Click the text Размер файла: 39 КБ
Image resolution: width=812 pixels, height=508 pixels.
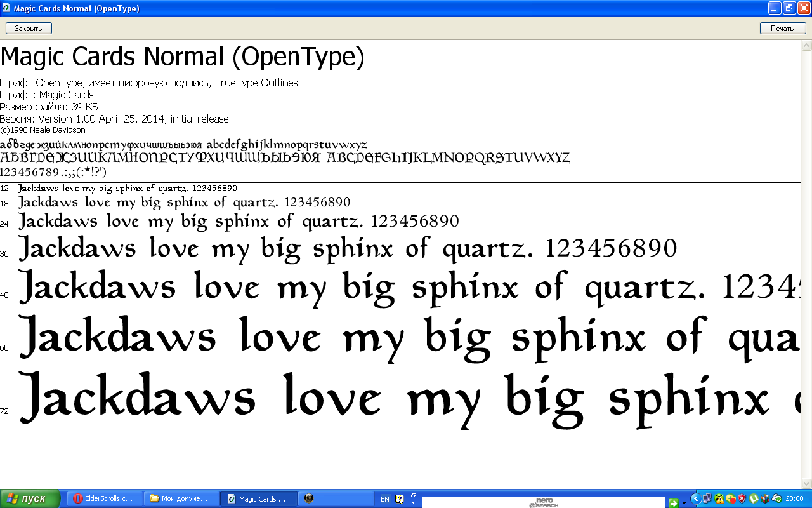[x=49, y=107]
